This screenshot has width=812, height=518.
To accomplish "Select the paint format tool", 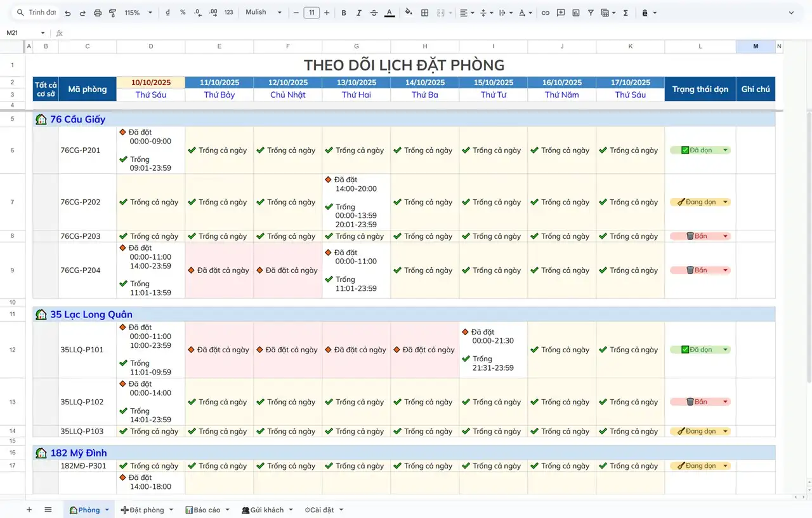I will 112,13.
